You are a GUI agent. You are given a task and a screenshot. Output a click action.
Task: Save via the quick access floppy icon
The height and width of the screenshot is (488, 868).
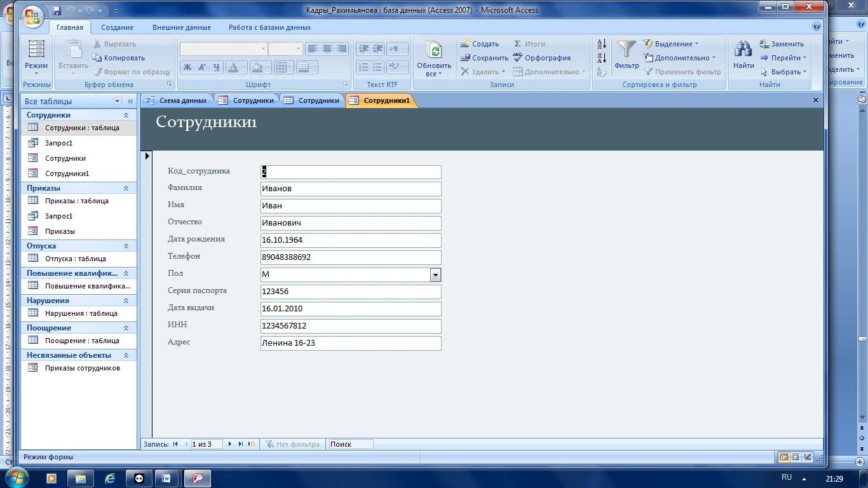point(57,10)
